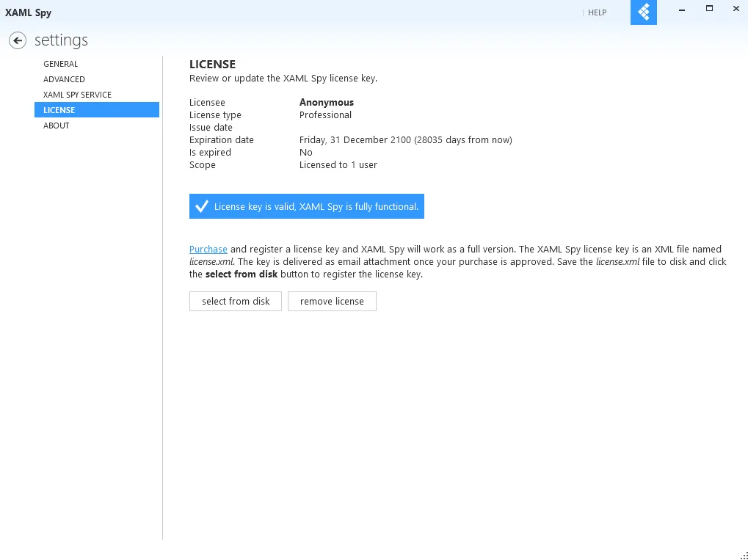
Task: Go back using the circular arrow icon
Action: coord(18,40)
